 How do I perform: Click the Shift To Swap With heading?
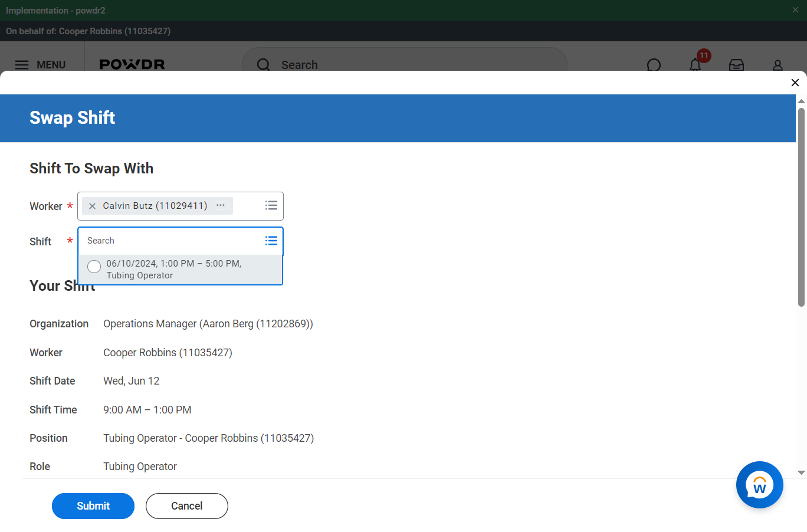click(x=91, y=169)
